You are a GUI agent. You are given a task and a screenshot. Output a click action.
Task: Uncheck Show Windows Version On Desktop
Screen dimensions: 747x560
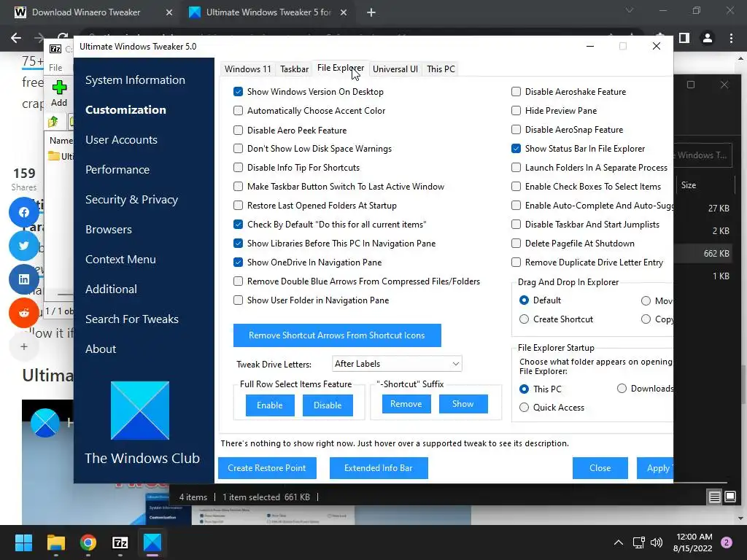click(239, 91)
